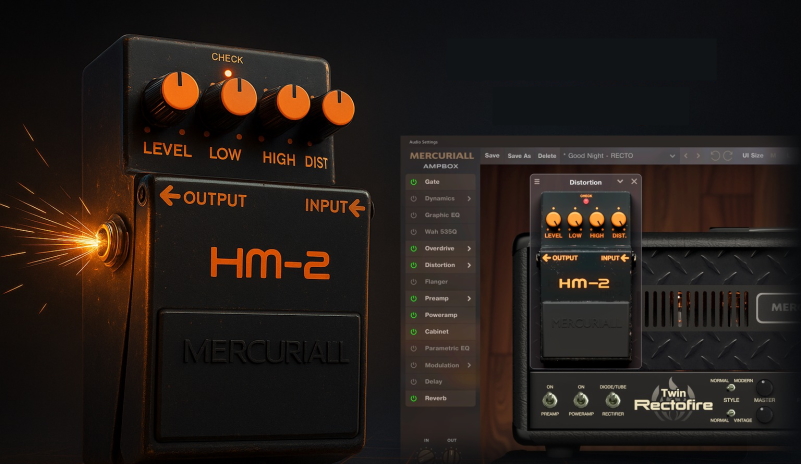Click the MASTER knob on the amp
The image size is (801, 464).
coord(764,387)
